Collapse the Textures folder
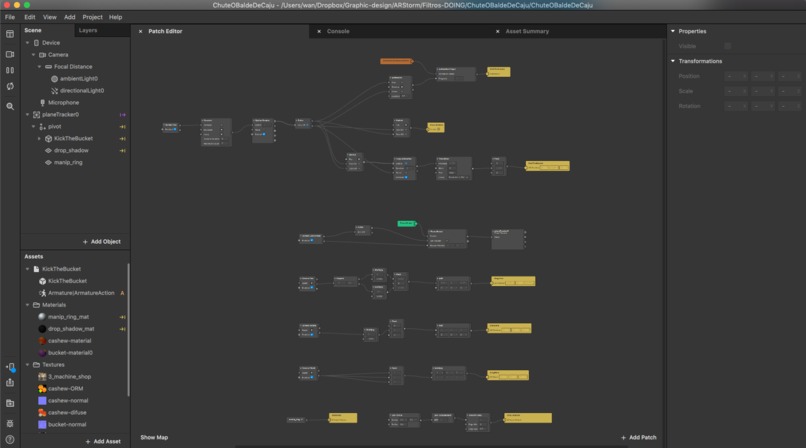This screenshot has height=448, width=806. point(28,365)
